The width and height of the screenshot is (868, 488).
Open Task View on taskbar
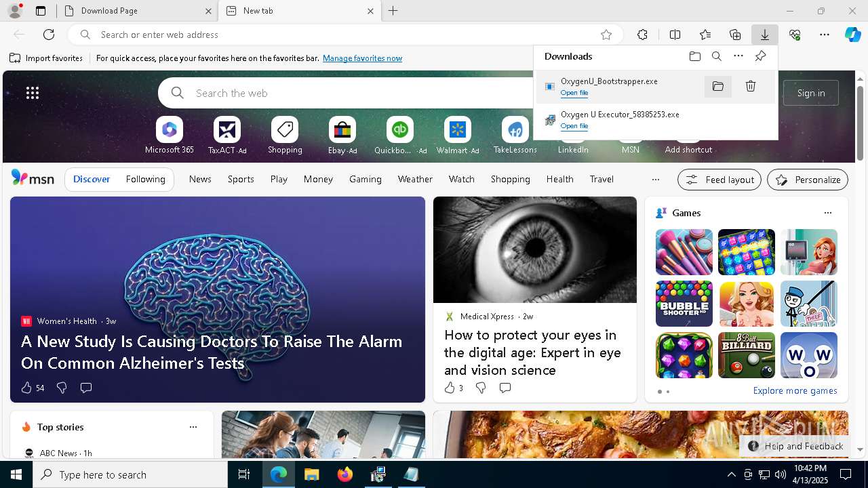tap(244, 474)
